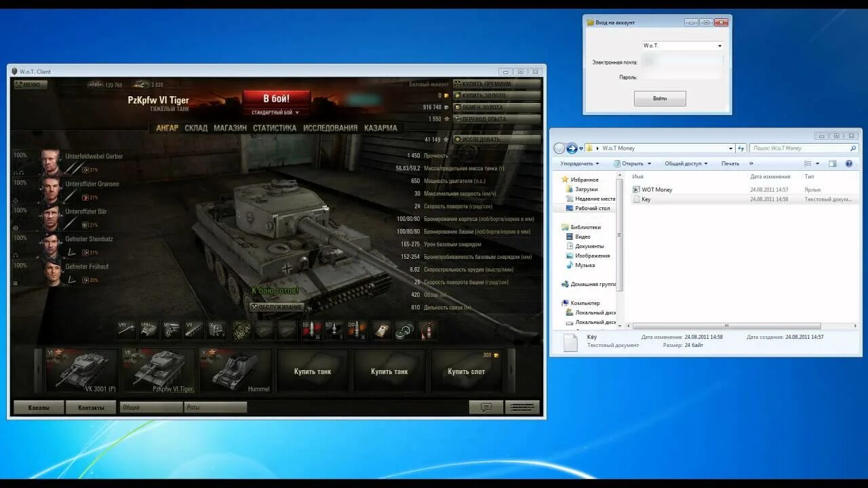Open the Казарма tab
This screenshot has width=868, height=488.
(380, 128)
